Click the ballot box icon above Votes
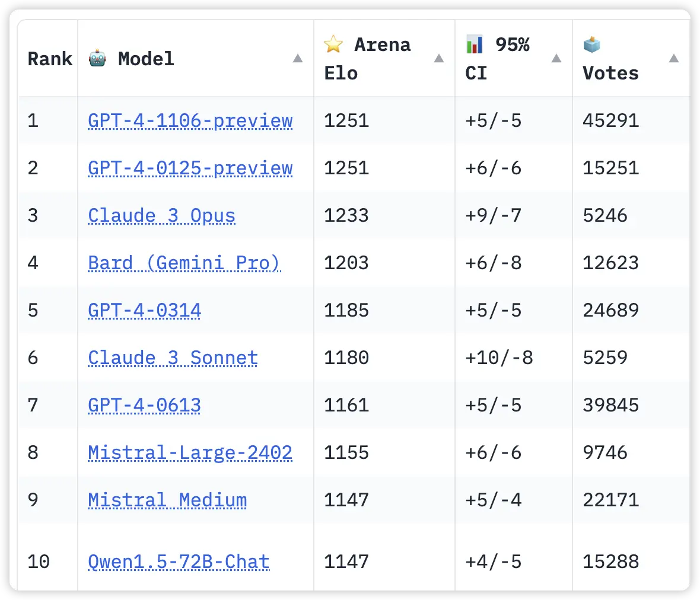The image size is (700, 600). click(592, 44)
